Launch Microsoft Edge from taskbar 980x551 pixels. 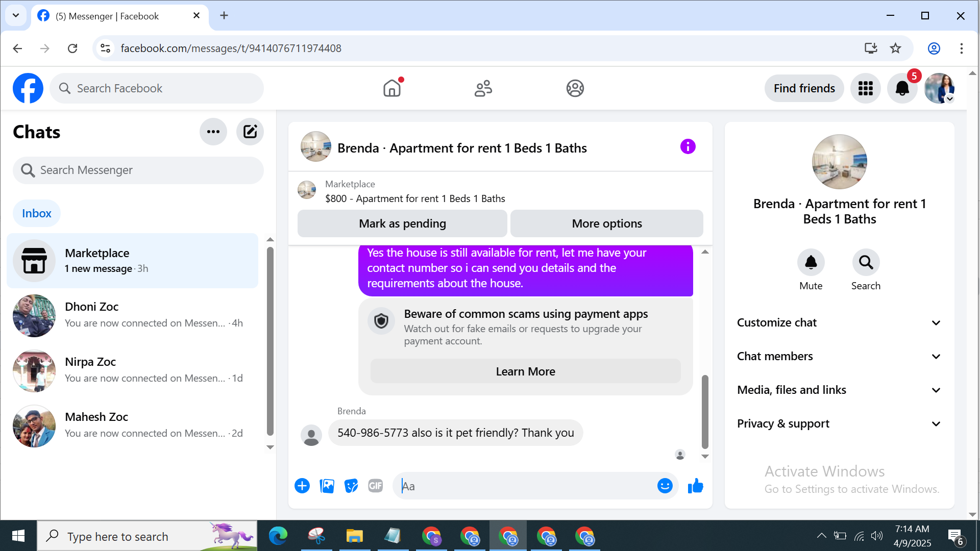tap(278, 536)
